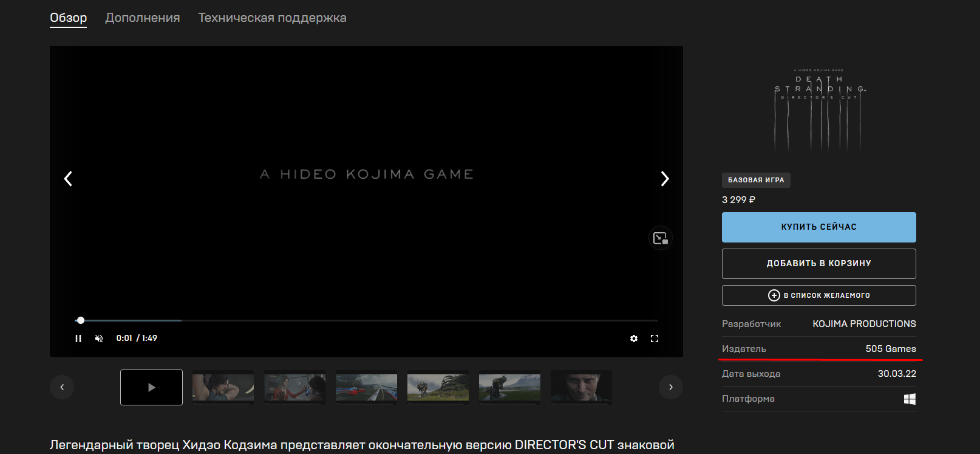Open 505 Games publisher link
The width and height of the screenshot is (980, 454).
891,349
